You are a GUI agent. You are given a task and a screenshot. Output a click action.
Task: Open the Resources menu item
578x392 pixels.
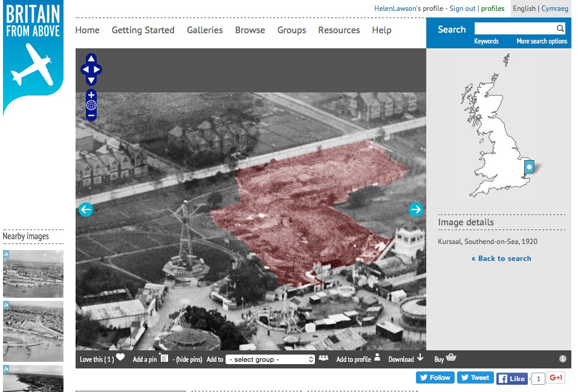[339, 30]
